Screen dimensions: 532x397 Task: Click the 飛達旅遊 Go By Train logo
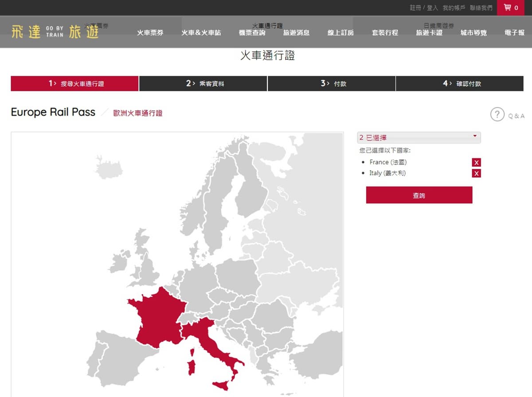click(x=55, y=32)
